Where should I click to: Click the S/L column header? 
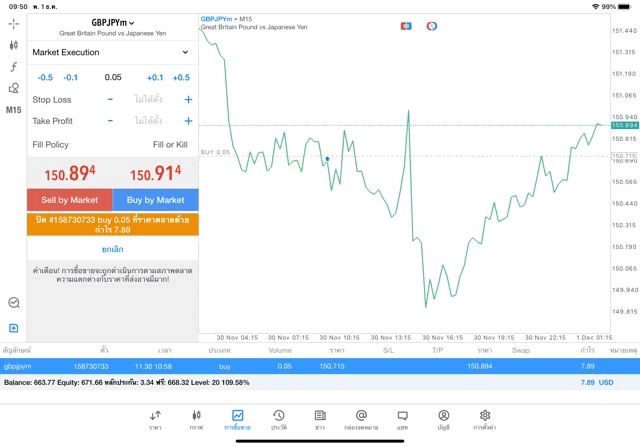[x=389, y=350]
